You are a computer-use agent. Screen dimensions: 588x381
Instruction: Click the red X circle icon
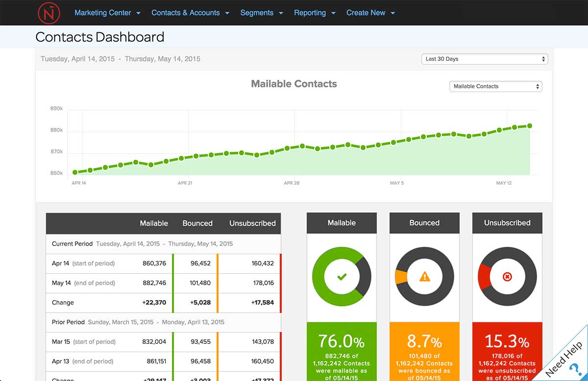[x=507, y=277]
